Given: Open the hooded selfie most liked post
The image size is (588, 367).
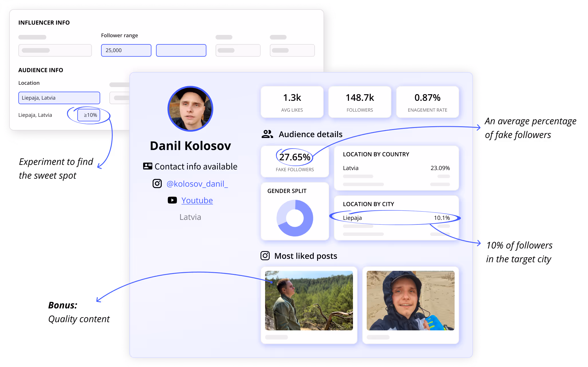Looking at the screenshot, I should tap(410, 301).
